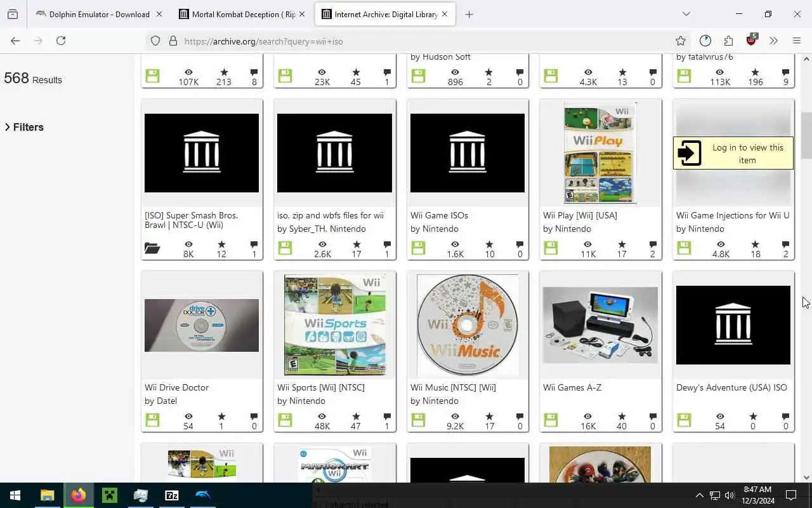Open the Wii Game ISOs item title
Viewport: 812px width, 508px height.
pos(439,215)
